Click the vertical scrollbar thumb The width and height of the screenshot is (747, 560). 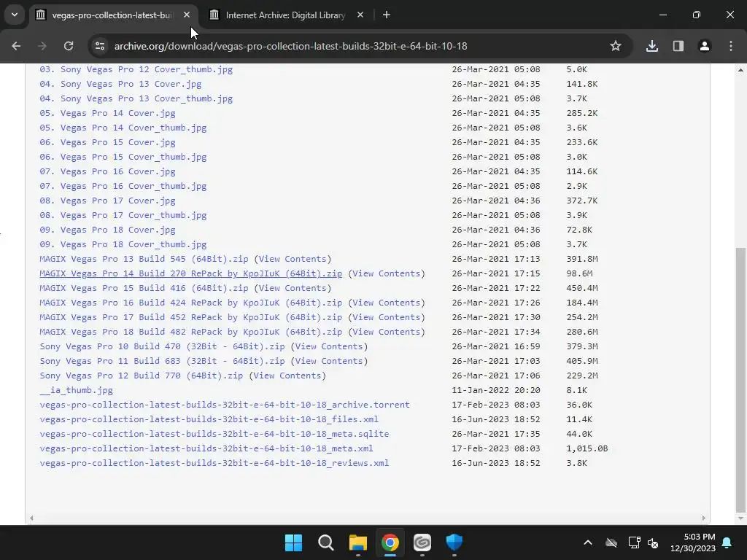pyautogui.click(x=740, y=378)
